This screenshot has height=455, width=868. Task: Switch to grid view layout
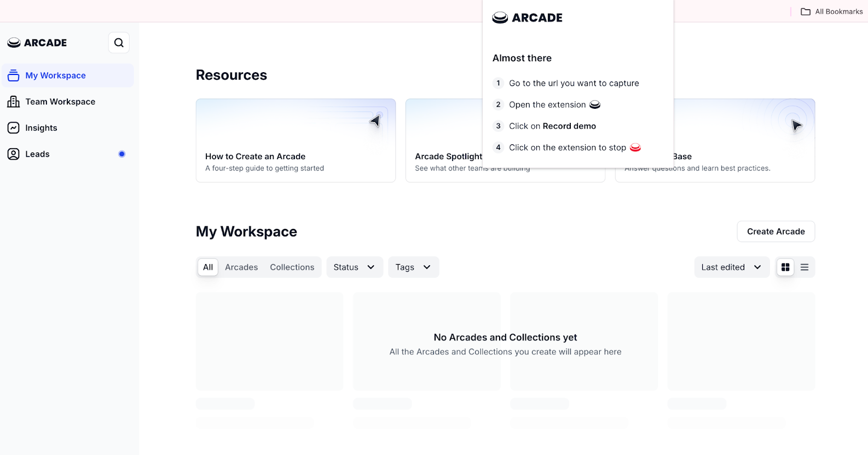click(785, 267)
